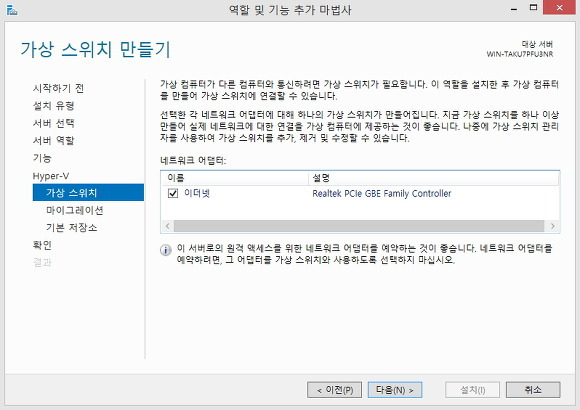Go to 시작하기 전 step
Screen dimensions: 580x410
click(x=58, y=88)
